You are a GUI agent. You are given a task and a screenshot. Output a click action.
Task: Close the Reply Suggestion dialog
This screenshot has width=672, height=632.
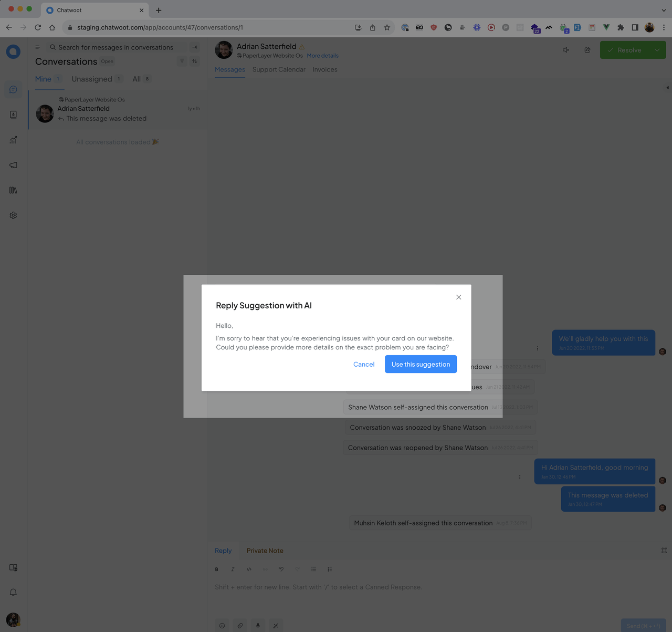[x=458, y=297]
